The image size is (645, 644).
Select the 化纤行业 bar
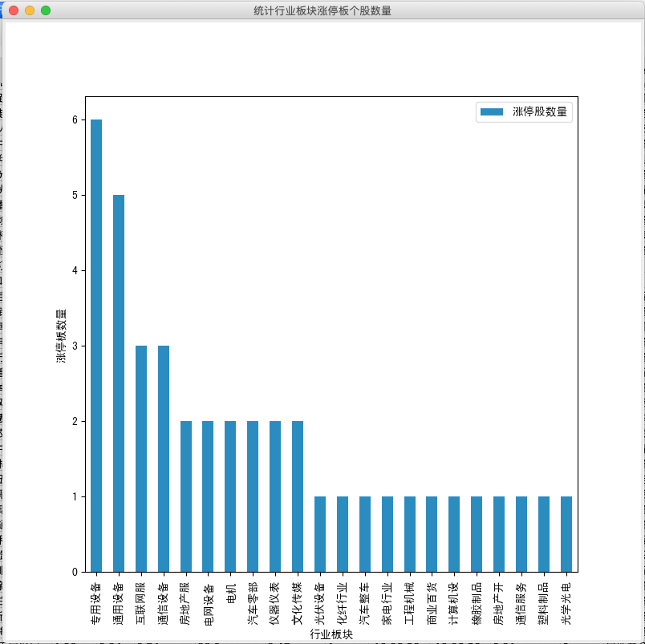coord(343,534)
